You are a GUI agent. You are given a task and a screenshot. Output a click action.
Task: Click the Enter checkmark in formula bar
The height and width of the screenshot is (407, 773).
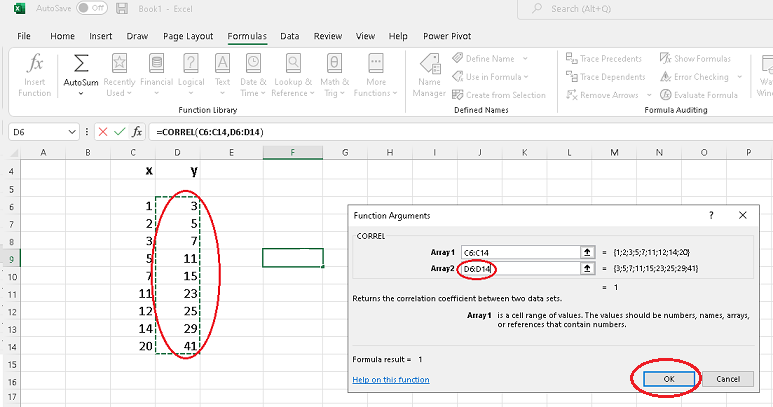pos(120,132)
